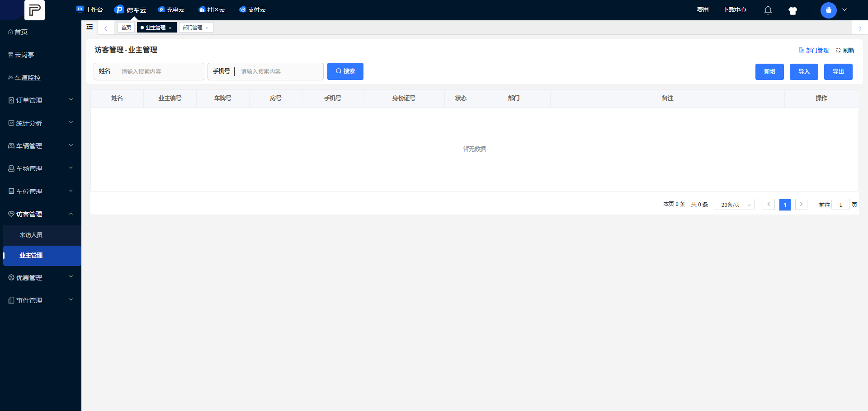This screenshot has height=411, width=868.
Task: Close the 业主管理 tab
Action: coord(170,28)
